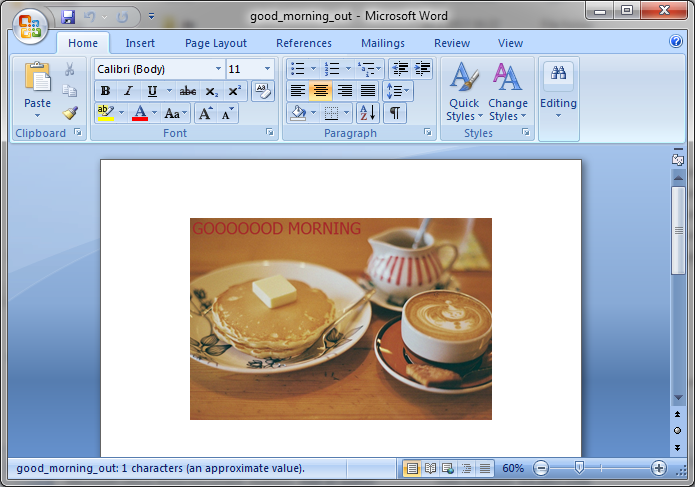Image resolution: width=695 pixels, height=487 pixels.
Task: Enable Align Text Left
Action: (x=297, y=91)
